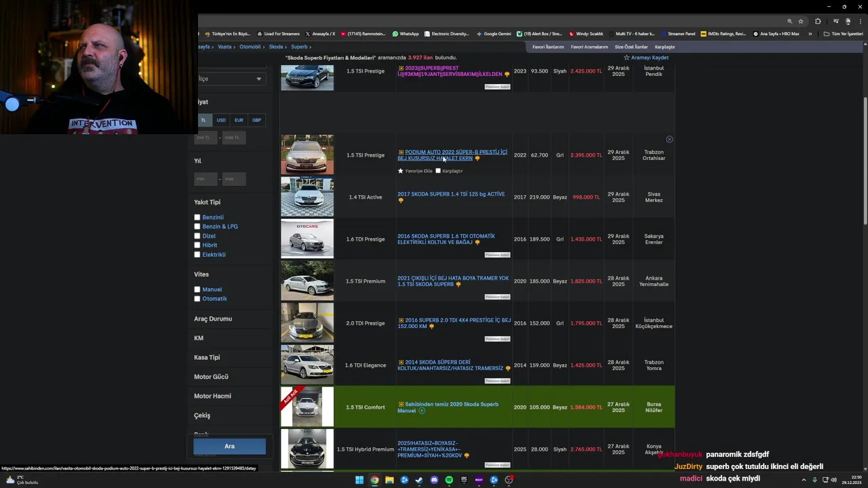Select the USD currency tab
This screenshot has width=868, height=488.
(221, 120)
